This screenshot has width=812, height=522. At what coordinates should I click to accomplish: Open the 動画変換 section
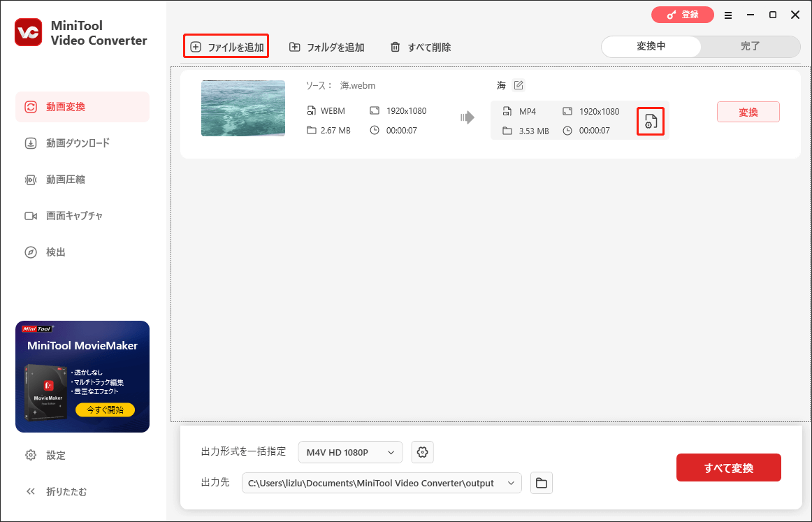[82, 107]
